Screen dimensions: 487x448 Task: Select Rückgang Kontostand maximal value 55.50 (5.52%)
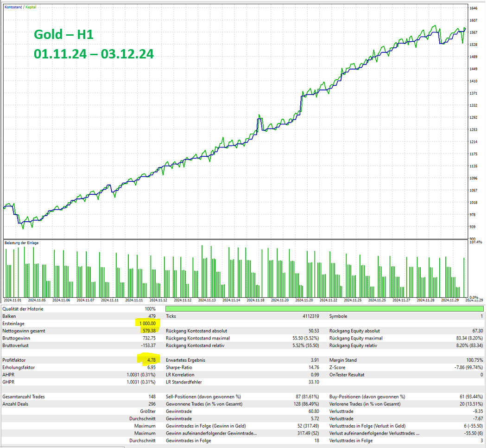(x=306, y=338)
